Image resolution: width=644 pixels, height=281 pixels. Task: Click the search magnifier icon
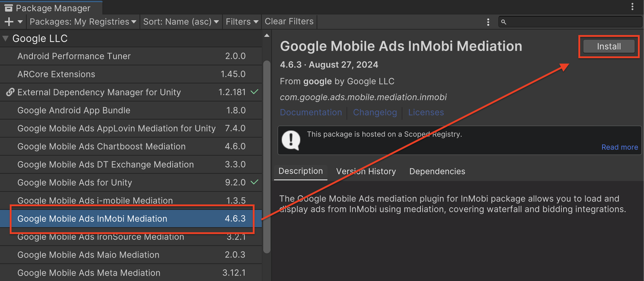pyautogui.click(x=504, y=22)
